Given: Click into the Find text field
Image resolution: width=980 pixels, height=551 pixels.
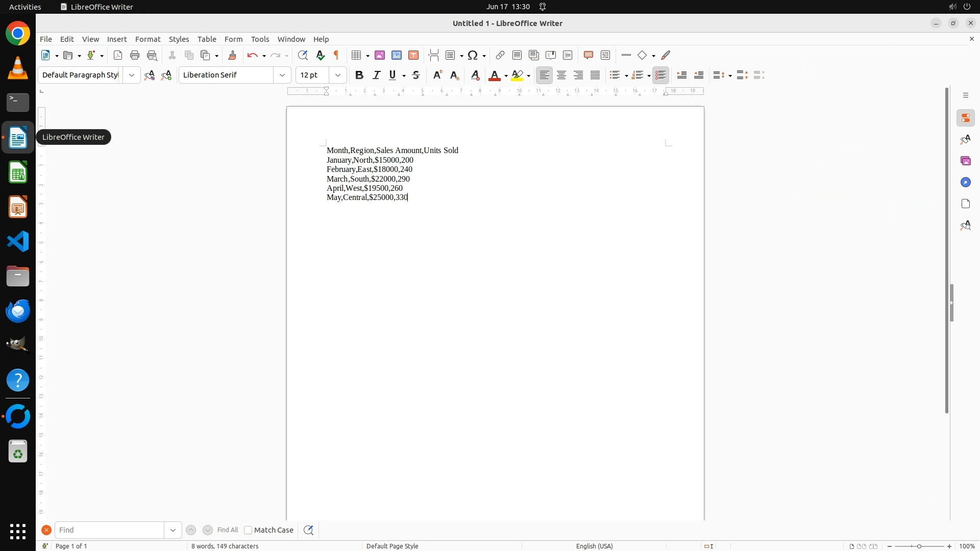Looking at the screenshot, I should click(x=110, y=530).
